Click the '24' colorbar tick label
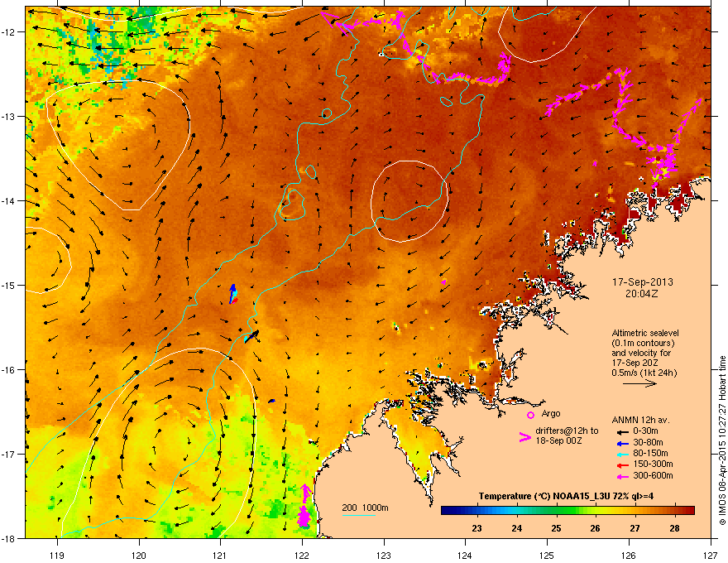 [x=517, y=528]
